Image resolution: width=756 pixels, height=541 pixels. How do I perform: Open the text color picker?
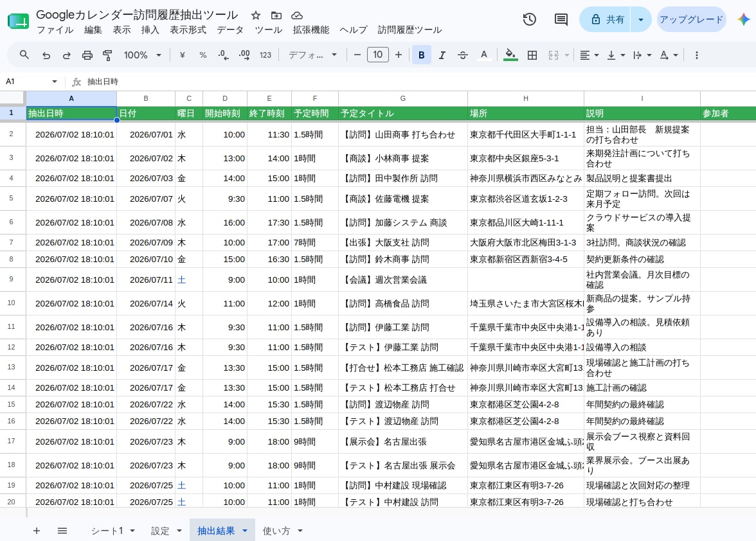pyautogui.click(x=484, y=55)
